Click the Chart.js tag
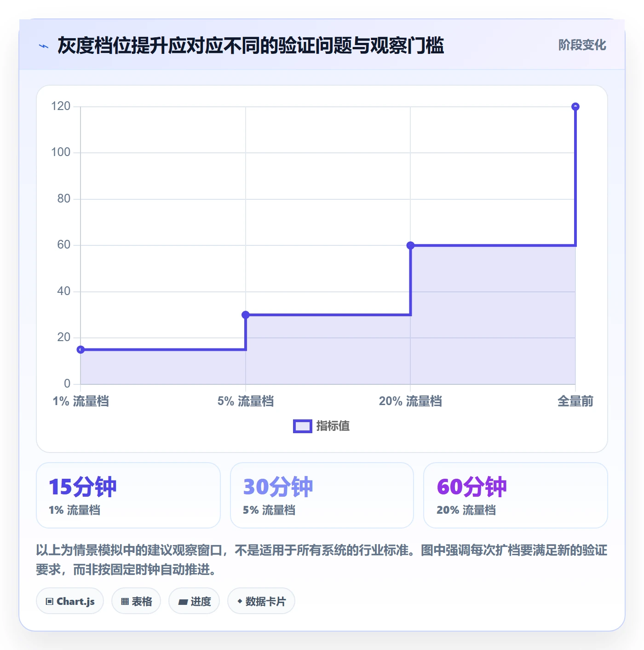The width and height of the screenshot is (644, 650). [70, 601]
